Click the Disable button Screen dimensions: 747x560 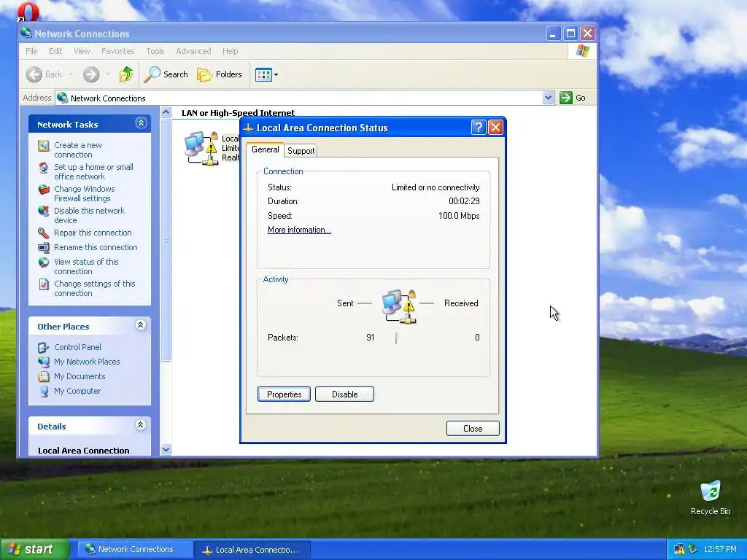pos(344,394)
